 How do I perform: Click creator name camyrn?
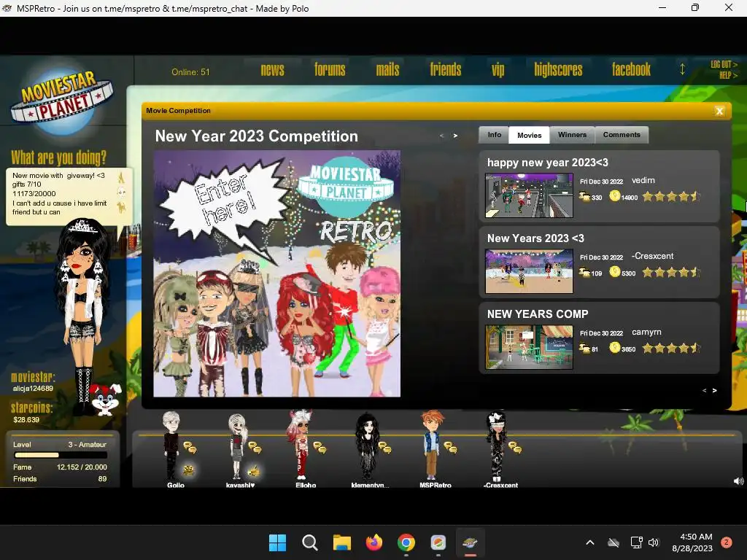[x=646, y=332]
